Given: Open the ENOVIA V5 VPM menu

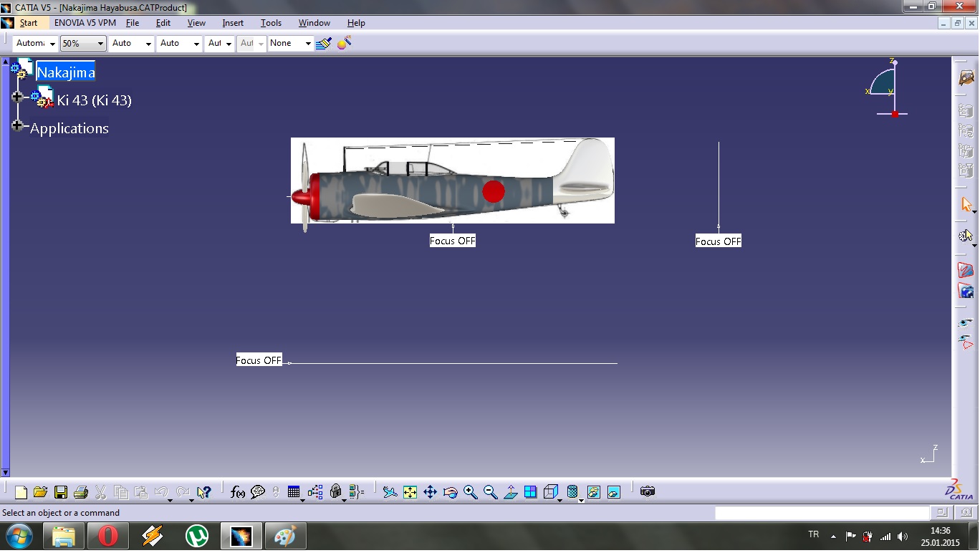Looking at the screenshot, I should pyautogui.click(x=85, y=23).
